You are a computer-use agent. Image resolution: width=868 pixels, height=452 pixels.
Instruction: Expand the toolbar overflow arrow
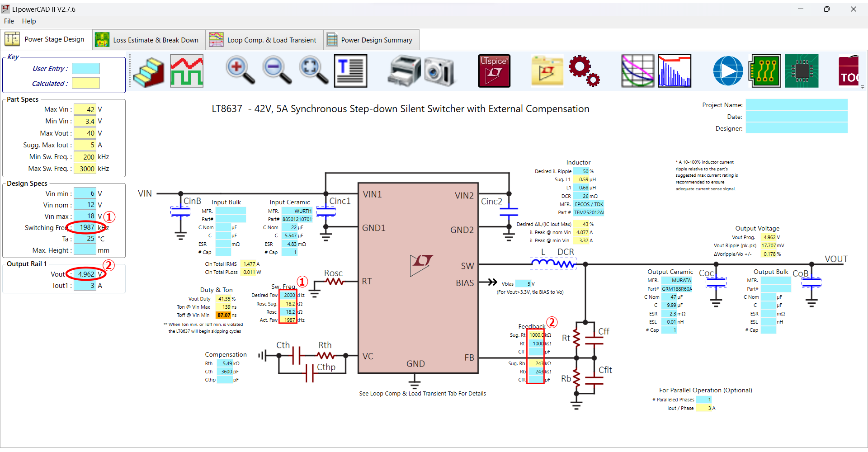click(x=863, y=87)
